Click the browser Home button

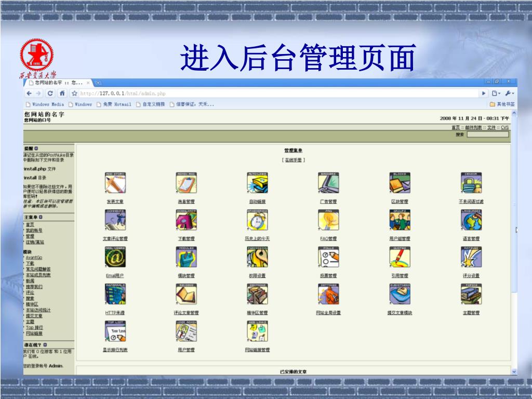[x=62, y=94]
